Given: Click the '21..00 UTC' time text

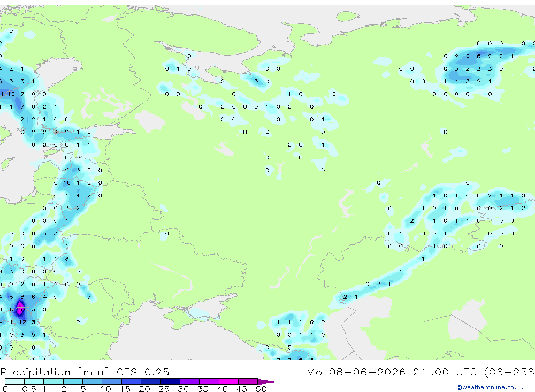Looking at the screenshot, I should 446,372.
